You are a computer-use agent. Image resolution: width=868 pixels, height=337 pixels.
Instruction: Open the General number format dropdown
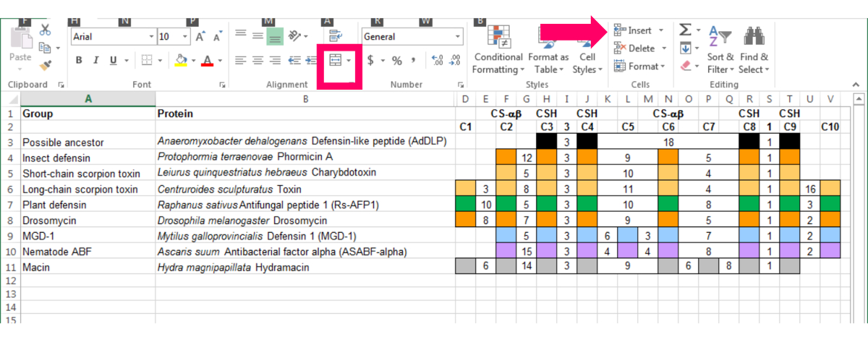[458, 37]
